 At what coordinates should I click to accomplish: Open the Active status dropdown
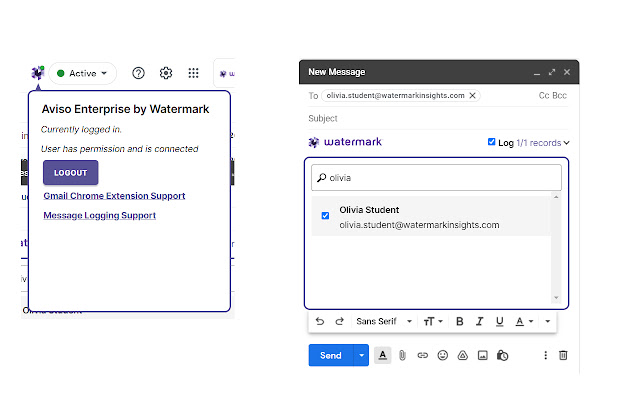(x=82, y=73)
